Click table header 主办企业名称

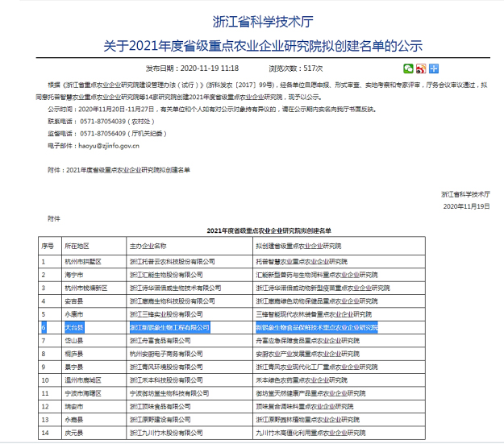pos(148,246)
